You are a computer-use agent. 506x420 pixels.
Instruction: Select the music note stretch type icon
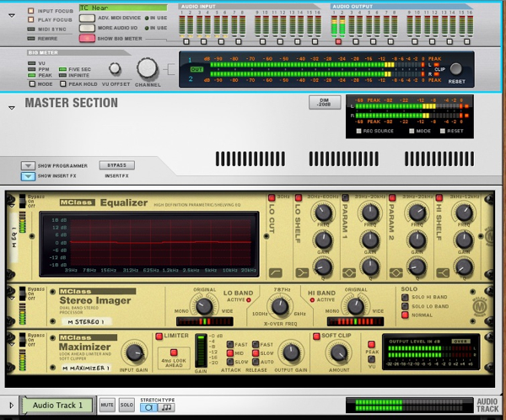coord(166,407)
